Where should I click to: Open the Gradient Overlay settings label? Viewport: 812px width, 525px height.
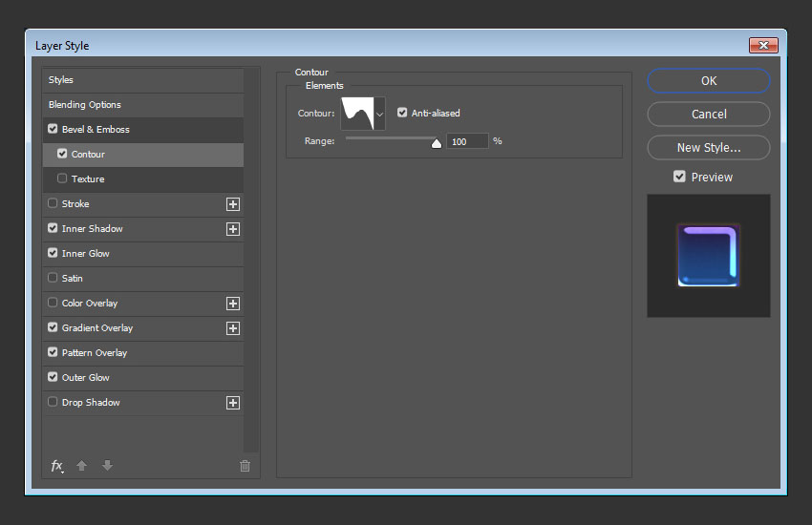coord(97,328)
